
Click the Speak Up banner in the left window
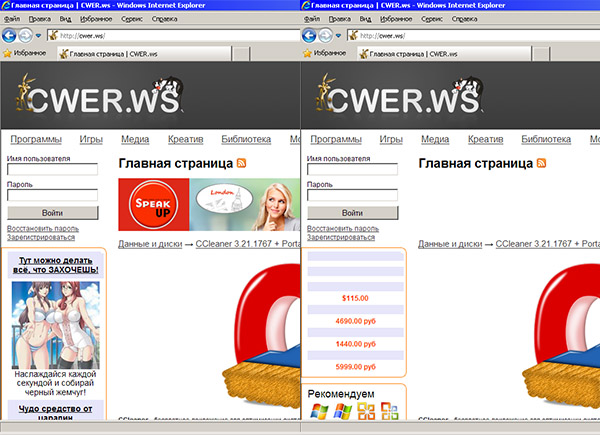[153, 204]
